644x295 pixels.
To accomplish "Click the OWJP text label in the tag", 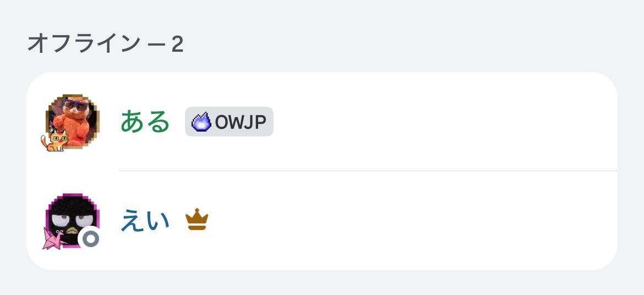I will (241, 122).
